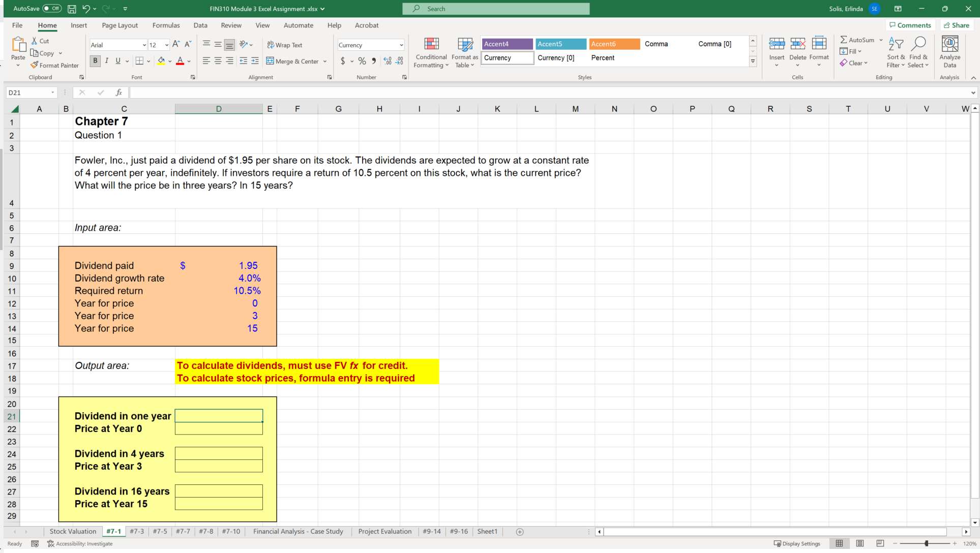Click the Comments button

[910, 25]
